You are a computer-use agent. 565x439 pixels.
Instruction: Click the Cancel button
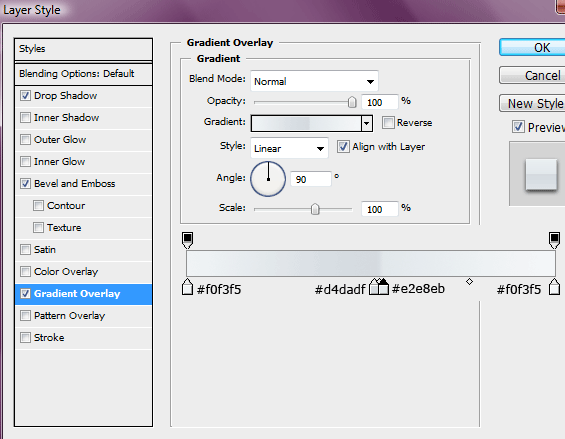(x=533, y=75)
